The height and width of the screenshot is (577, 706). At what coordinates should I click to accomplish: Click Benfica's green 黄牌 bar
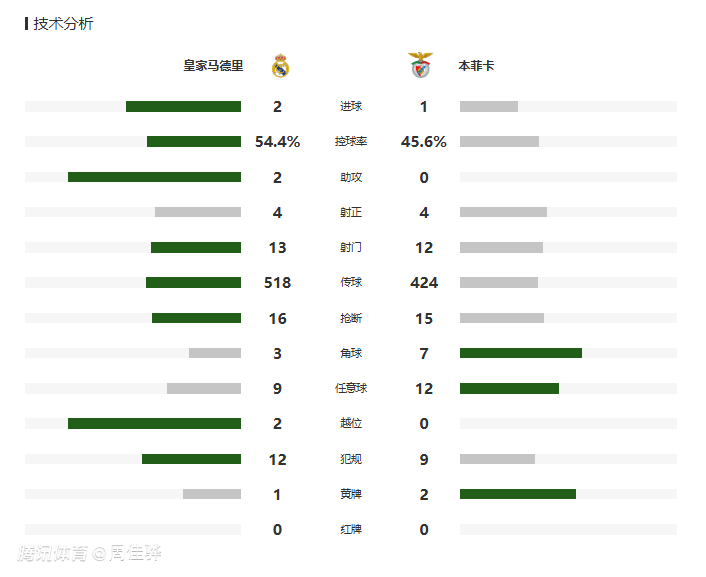tap(517, 494)
